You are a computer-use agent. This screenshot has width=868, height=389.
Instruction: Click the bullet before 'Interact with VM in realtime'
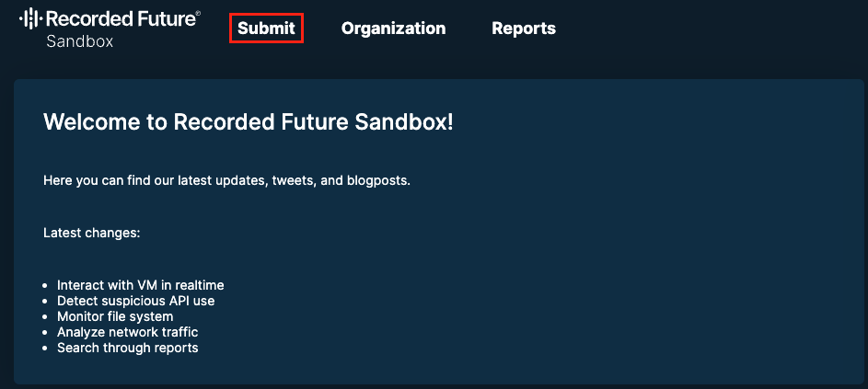[x=46, y=286]
